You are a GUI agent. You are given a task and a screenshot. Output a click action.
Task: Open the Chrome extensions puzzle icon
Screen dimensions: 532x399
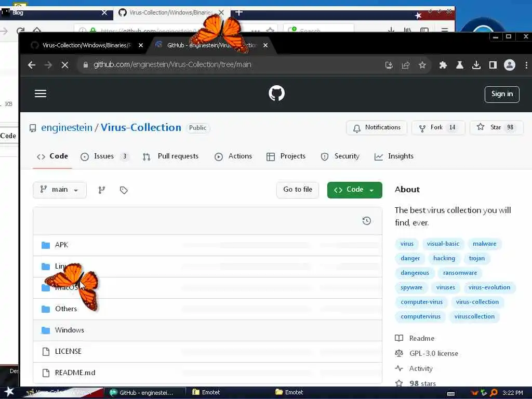(x=443, y=65)
